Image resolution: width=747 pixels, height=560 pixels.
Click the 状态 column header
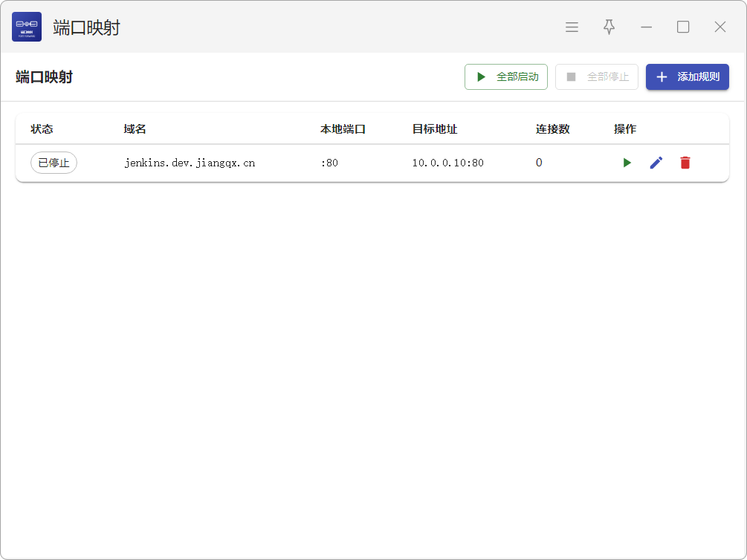[42, 129]
